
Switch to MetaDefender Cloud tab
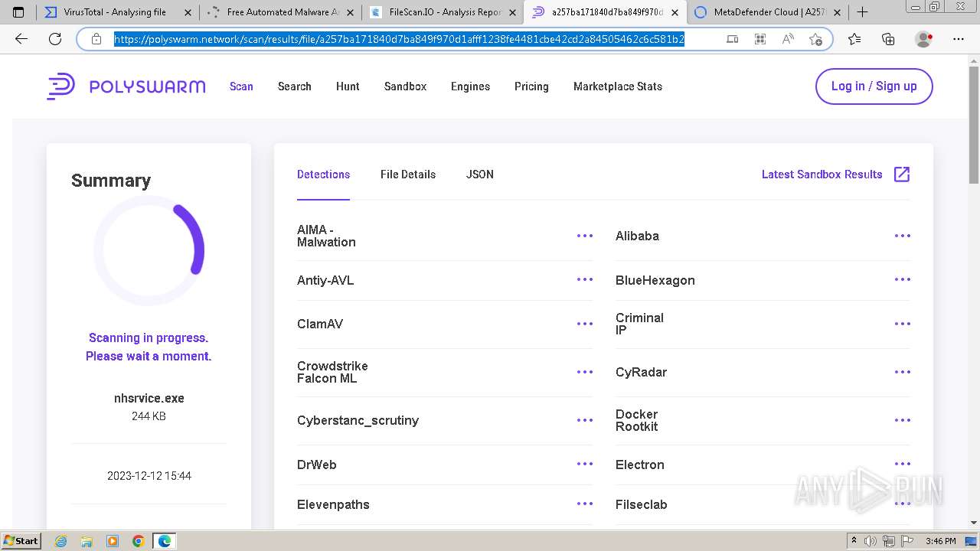(766, 12)
